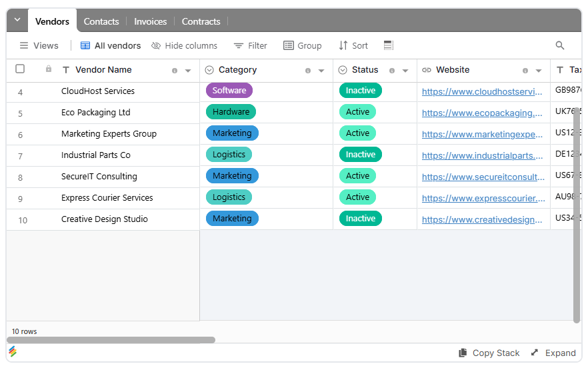Open the industrialparts website link
The height and width of the screenshot is (370, 588).
(482, 155)
